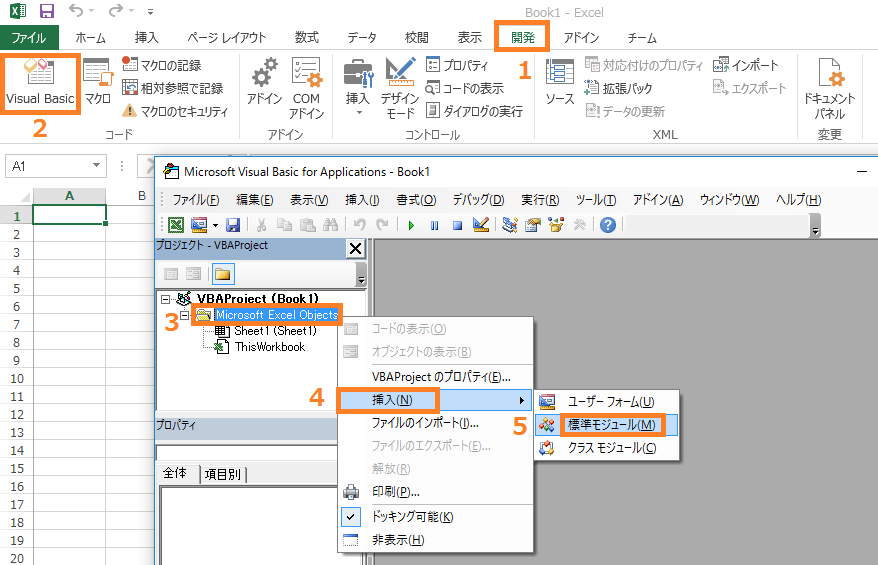This screenshot has width=878, height=565.
Task: Toggle ドッキング可能(K) check item
Action: (436, 517)
